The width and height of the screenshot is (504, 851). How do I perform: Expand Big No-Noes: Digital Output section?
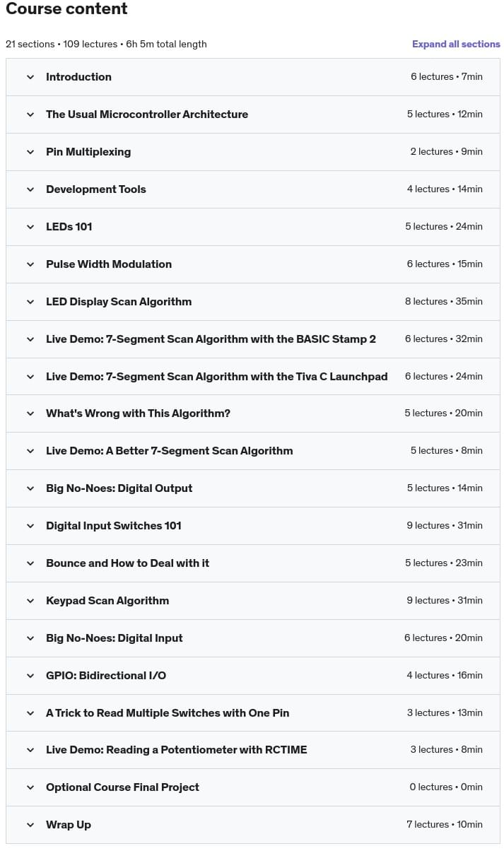pos(253,488)
